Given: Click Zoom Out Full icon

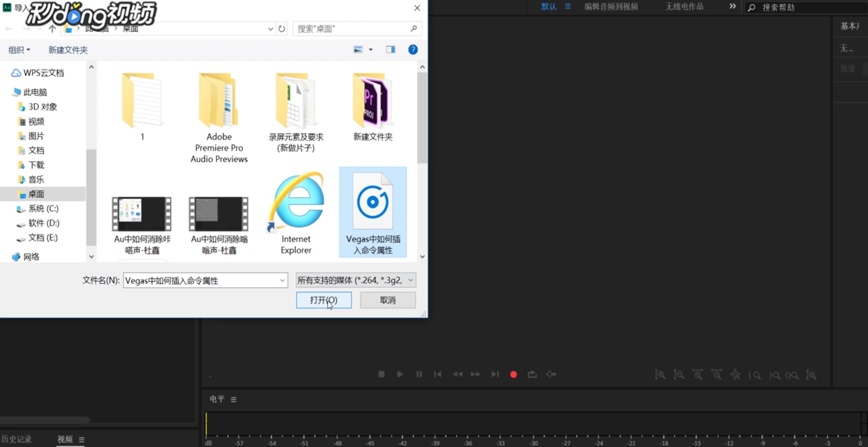Looking at the screenshot, I should [736, 375].
